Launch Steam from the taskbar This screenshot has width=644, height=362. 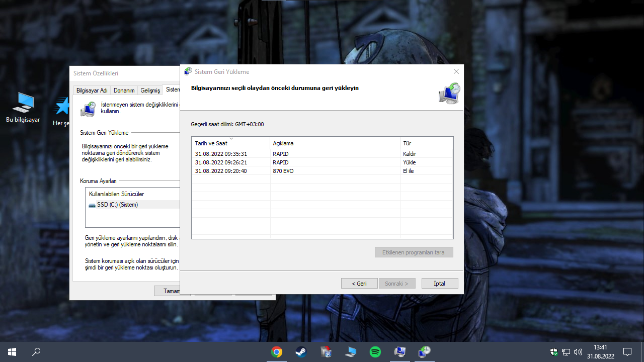point(301,352)
